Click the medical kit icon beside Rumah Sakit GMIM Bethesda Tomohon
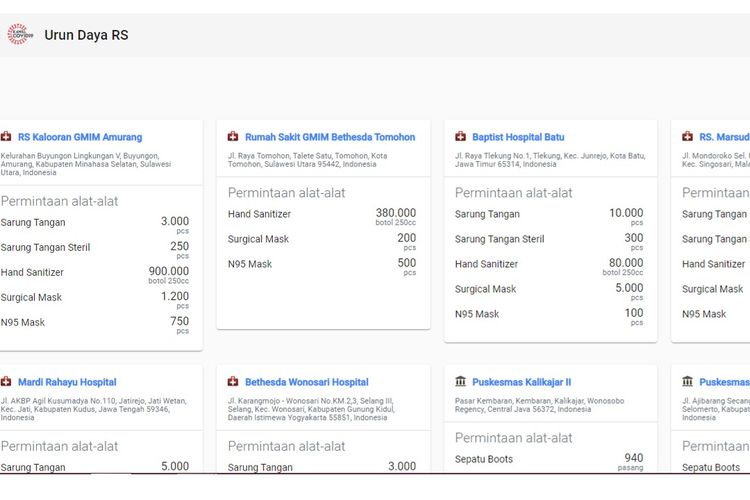The width and height of the screenshot is (750, 500). click(233, 137)
